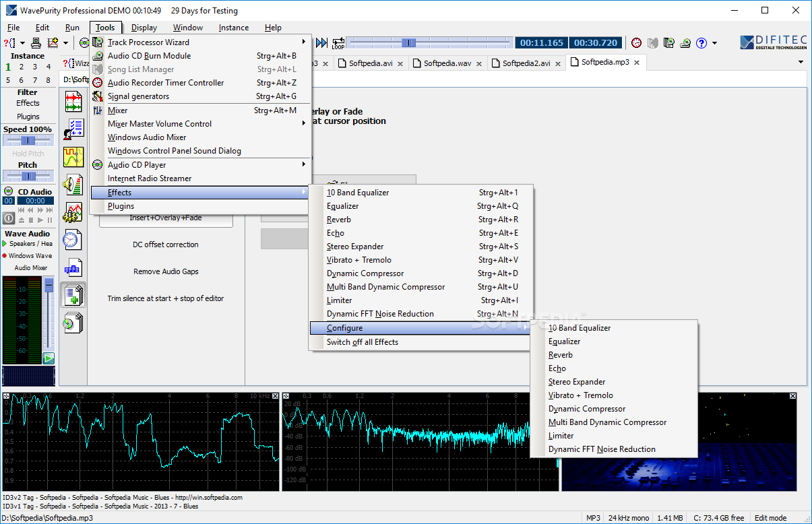The width and height of the screenshot is (812, 524).
Task: Toggle the Stereo Expander effect with shortcut Strg+Alt+S
Action: [421, 247]
